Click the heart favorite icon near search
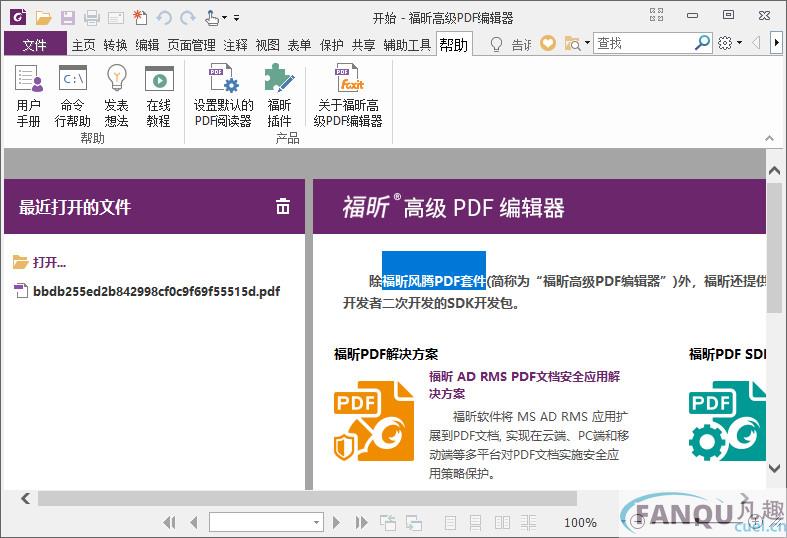 pos(548,43)
